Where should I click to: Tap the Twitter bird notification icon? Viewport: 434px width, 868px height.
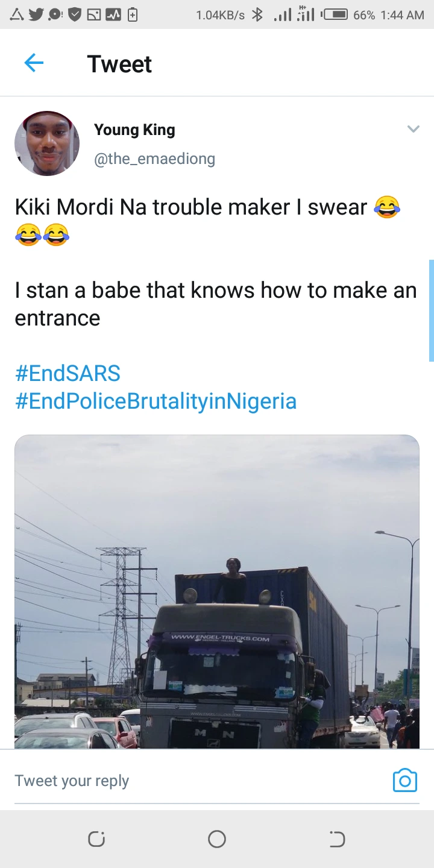pos(36,14)
